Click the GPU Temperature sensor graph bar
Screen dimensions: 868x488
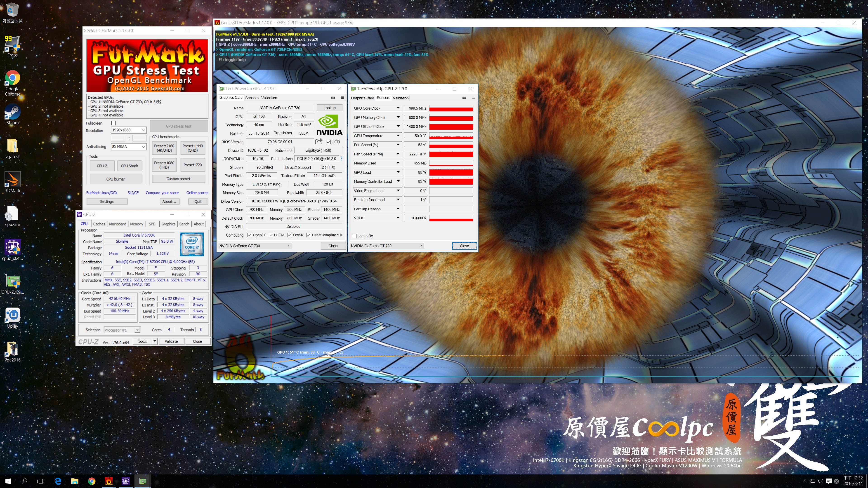point(451,136)
